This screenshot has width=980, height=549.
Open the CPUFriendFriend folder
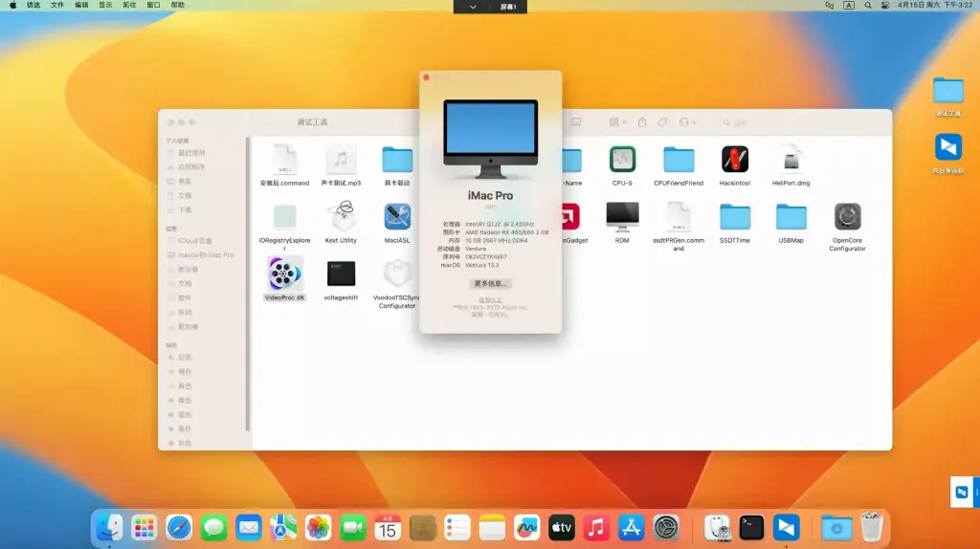tap(679, 160)
